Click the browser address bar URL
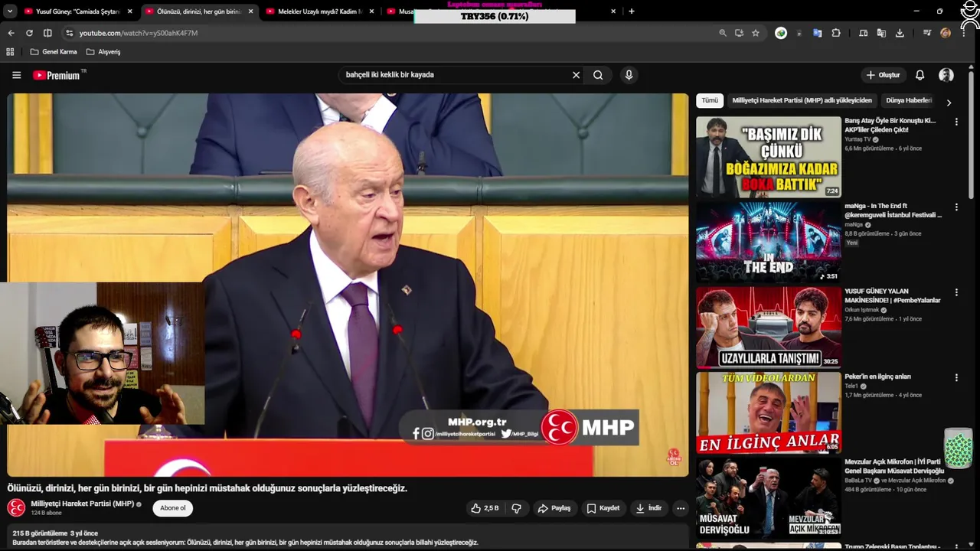980x551 pixels. coord(138,33)
